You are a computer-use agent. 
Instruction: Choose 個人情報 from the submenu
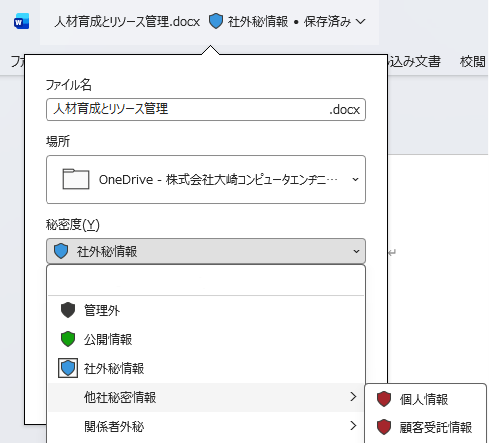click(x=426, y=399)
